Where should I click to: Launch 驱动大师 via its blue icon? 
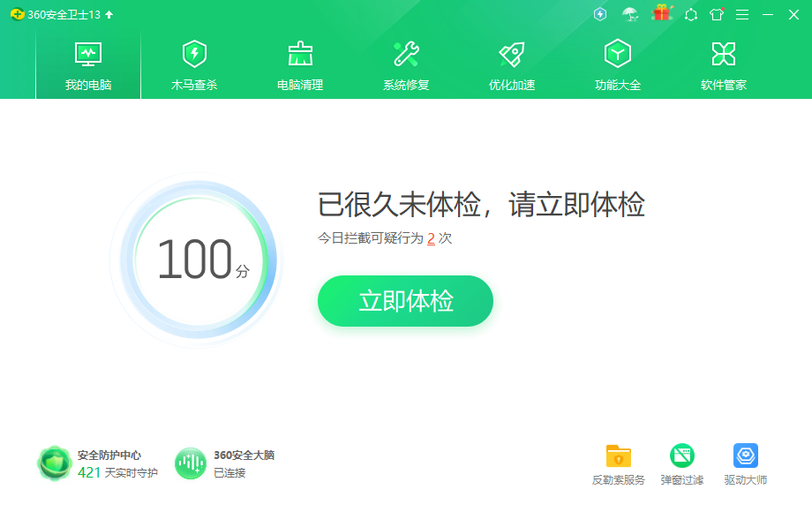point(746,456)
